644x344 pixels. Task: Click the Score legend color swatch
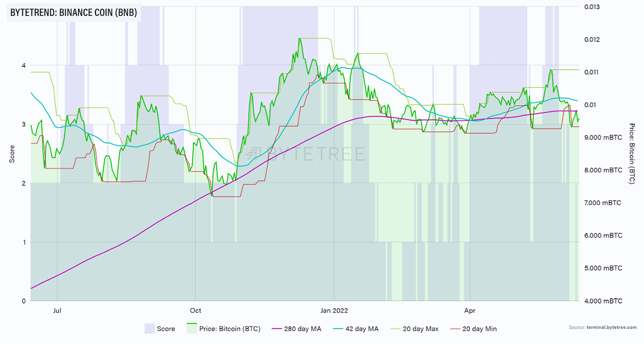pos(151,328)
